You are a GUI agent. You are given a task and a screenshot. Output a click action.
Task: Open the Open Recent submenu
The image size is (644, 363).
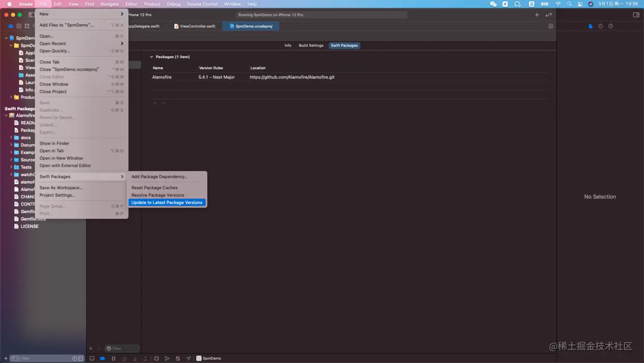point(82,44)
